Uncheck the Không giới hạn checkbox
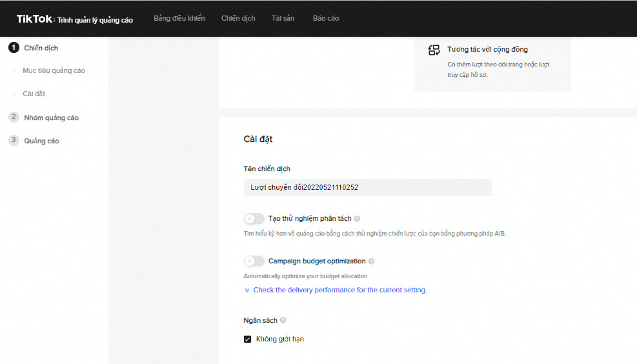 point(247,339)
